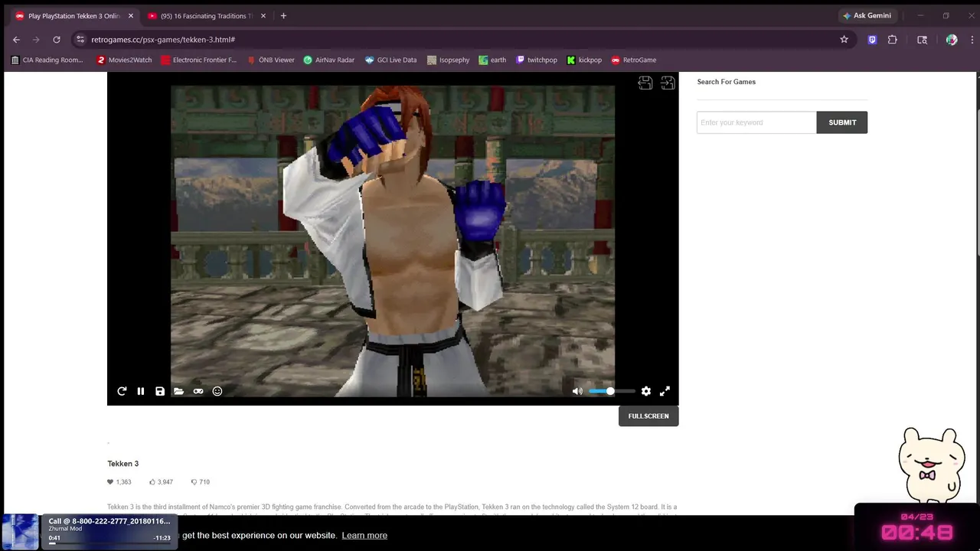Open emulator settings gear icon
The image size is (980, 551).
click(646, 391)
